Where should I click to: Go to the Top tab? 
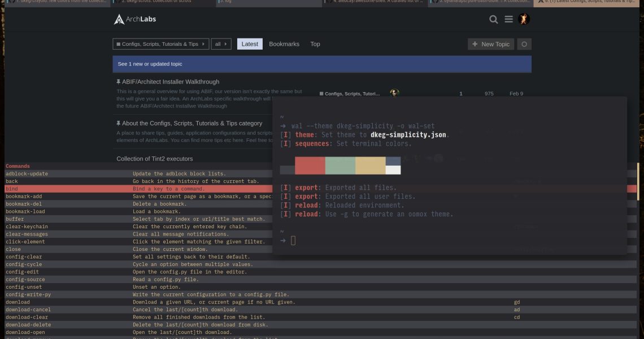315,44
